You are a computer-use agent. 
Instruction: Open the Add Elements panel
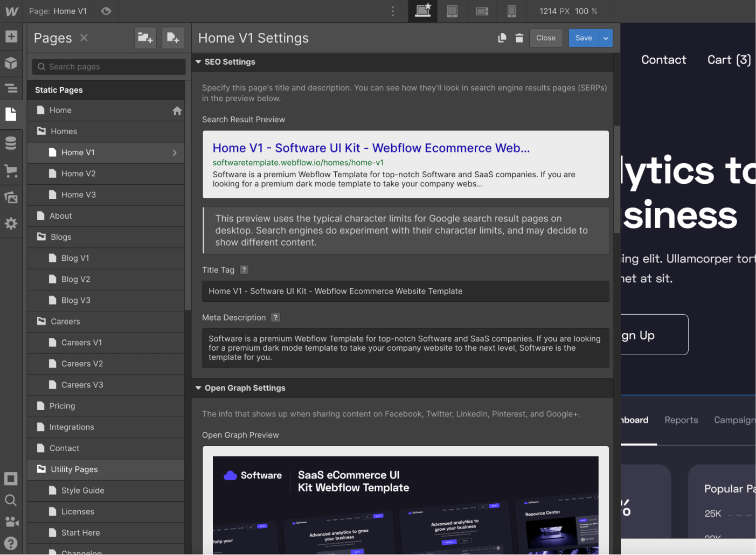tap(11, 37)
